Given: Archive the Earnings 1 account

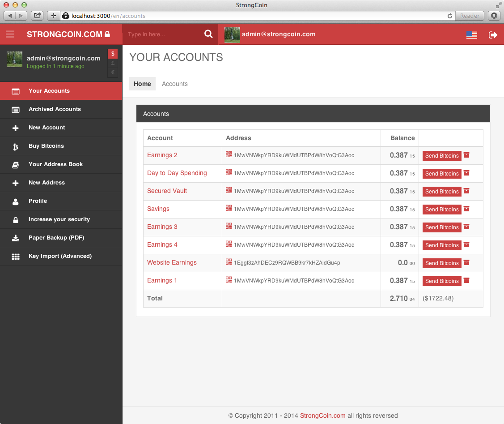Looking at the screenshot, I should point(466,281).
